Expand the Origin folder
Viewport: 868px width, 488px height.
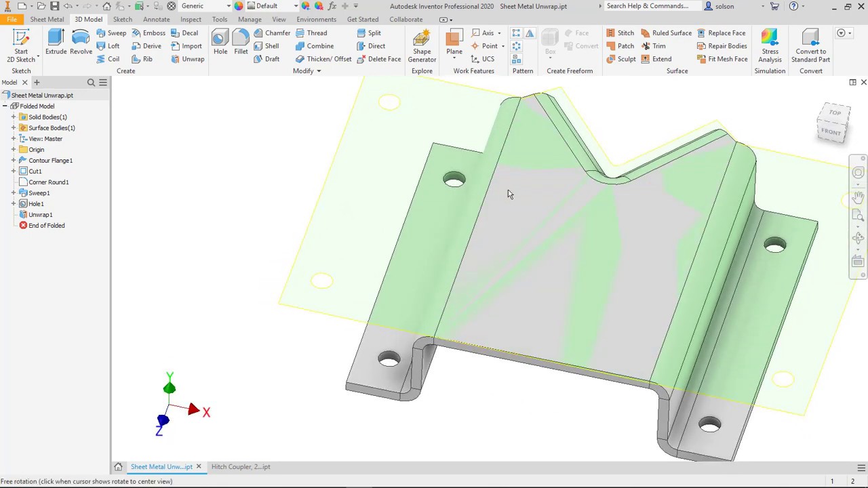pos(13,150)
